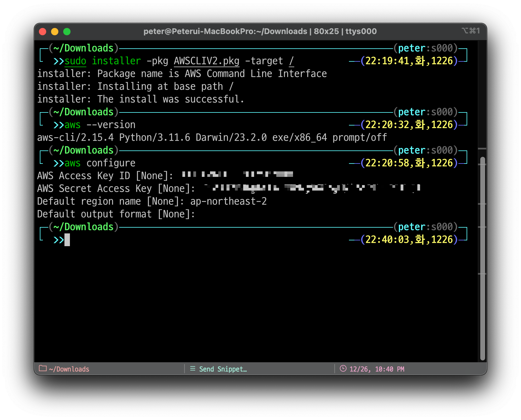
Task: Click 'installer: Package name is AWS' line
Action: click(x=182, y=74)
